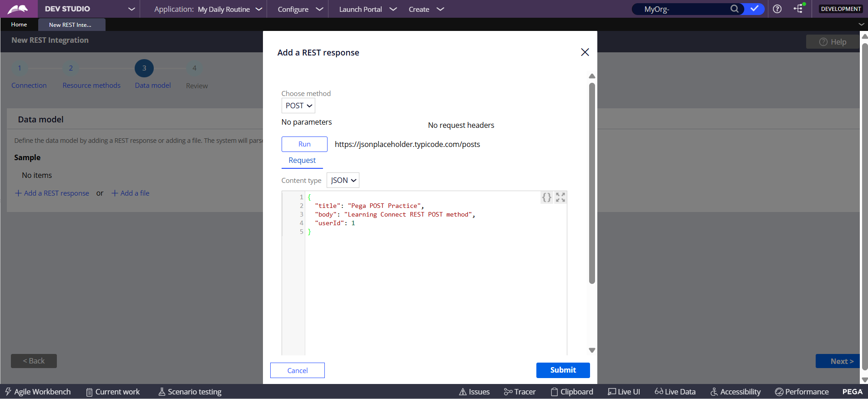868x399 pixels.
Task: Click the page scroll up arrow
Action: pos(864,36)
